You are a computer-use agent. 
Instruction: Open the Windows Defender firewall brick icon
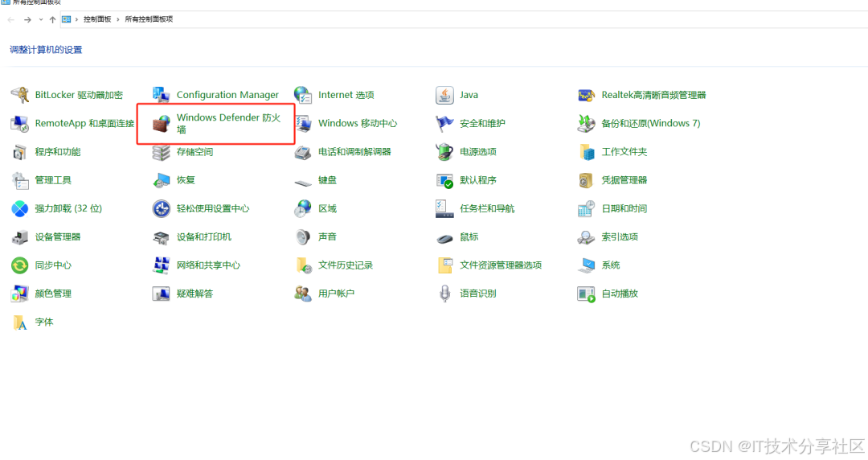coord(161,124)
